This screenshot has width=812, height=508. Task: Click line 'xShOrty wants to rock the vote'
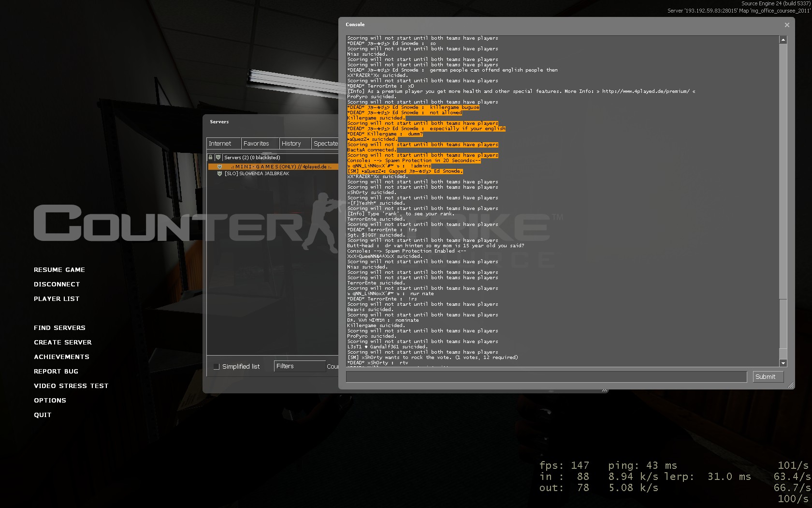coord(433,358)
